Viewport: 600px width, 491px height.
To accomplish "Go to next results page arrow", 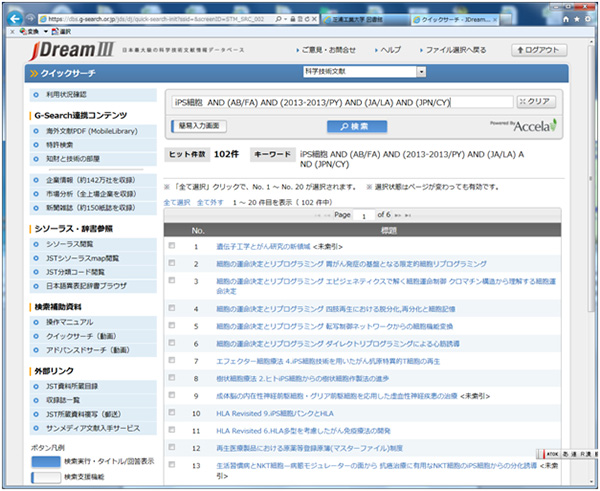I will [398, 215].
